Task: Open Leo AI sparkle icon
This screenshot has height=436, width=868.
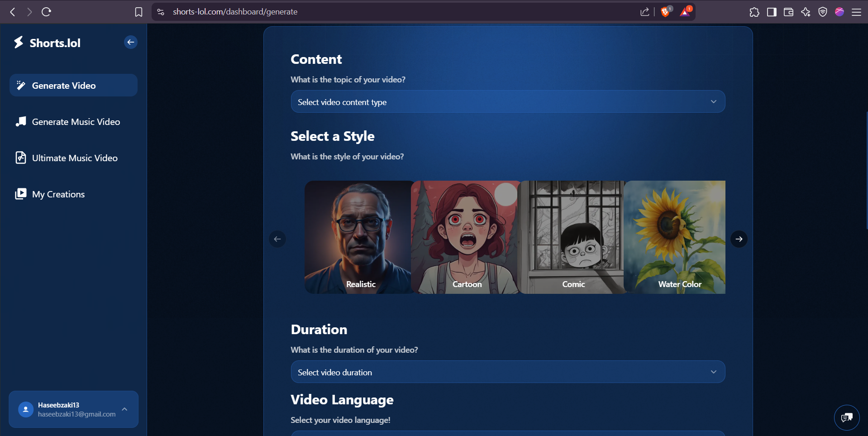Action: pyautogui.click(x=806, y=12)
